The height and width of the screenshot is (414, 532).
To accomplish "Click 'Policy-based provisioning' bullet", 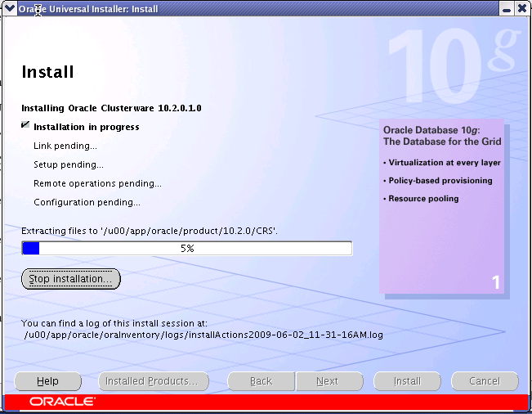I will pyautogui.click(x=438, y=181).
